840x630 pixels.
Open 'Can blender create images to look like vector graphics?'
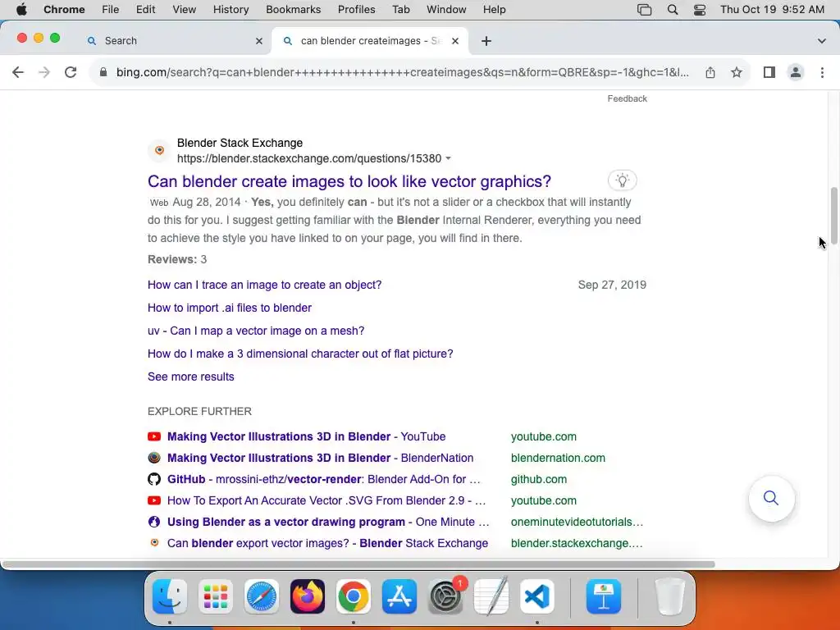[349, 181]
